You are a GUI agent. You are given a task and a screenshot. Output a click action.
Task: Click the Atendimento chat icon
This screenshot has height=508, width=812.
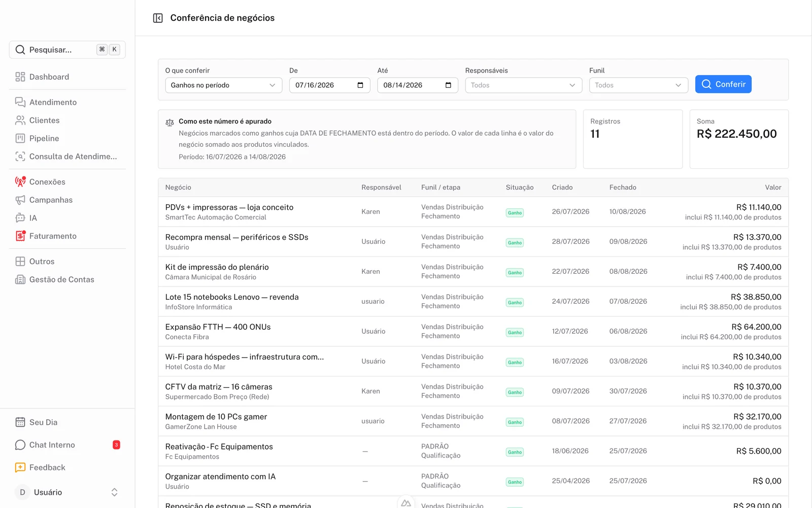pos(20,102)
